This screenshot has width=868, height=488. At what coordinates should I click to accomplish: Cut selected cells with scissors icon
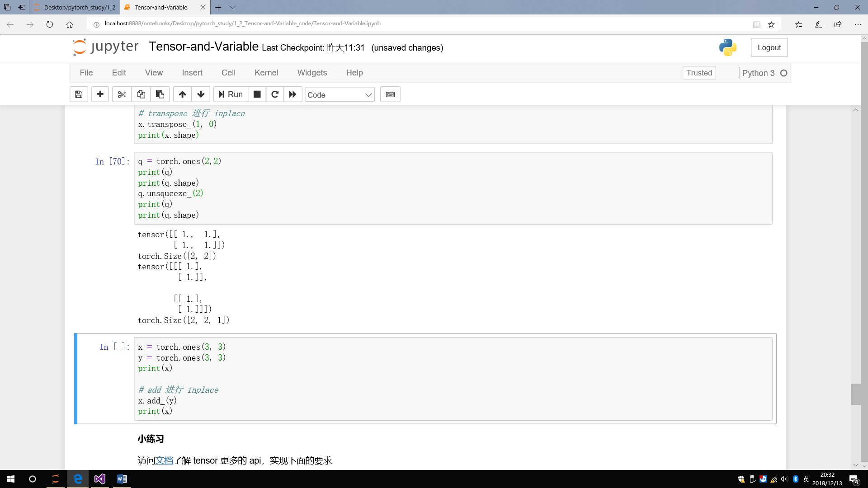point(122,94)
